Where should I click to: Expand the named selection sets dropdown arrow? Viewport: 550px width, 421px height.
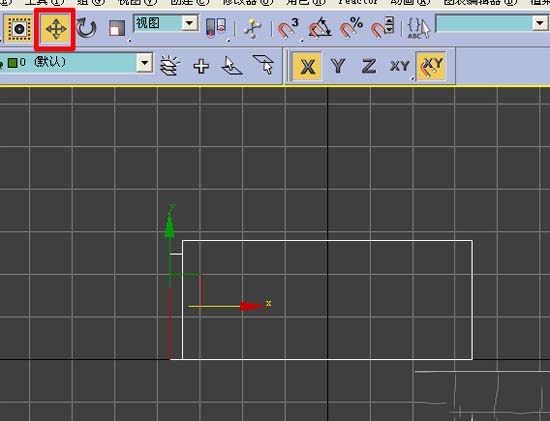point(541,23)
